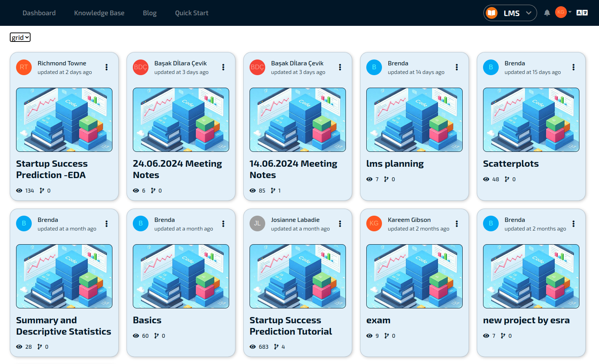The height and width of the screenshot is (364, 599).
Task: Click the language translate icon
Action: tap(582, 13)
